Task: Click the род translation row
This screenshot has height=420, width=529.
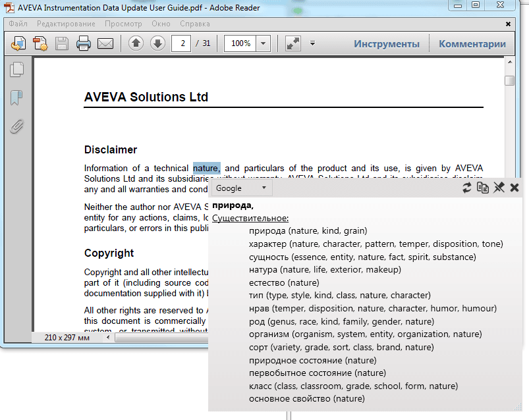Action: 341,321
